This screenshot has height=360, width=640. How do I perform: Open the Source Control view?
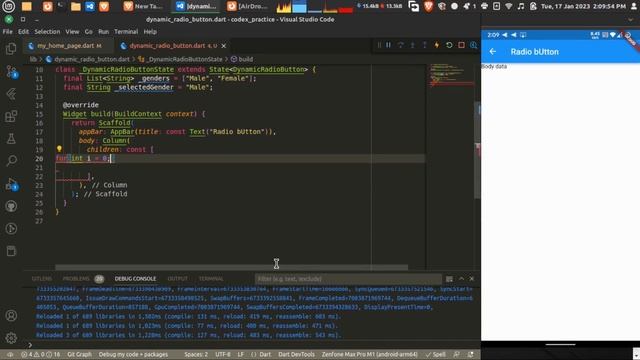click(11, 72)
